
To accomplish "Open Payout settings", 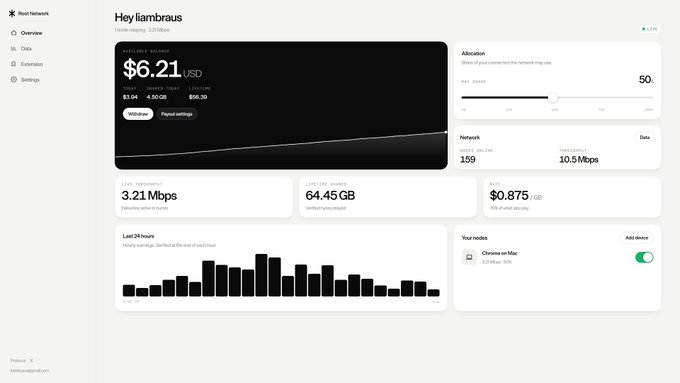I will point(177,114).
